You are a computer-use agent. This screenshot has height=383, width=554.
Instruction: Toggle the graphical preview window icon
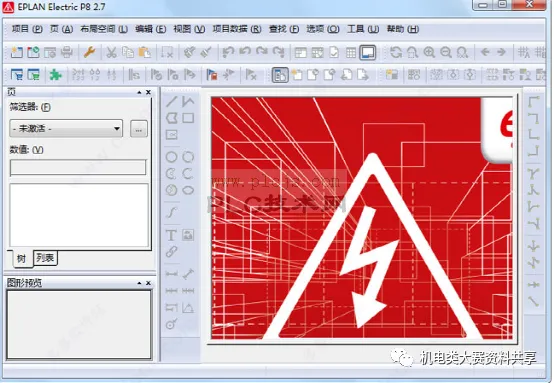(x=367, y=53)
